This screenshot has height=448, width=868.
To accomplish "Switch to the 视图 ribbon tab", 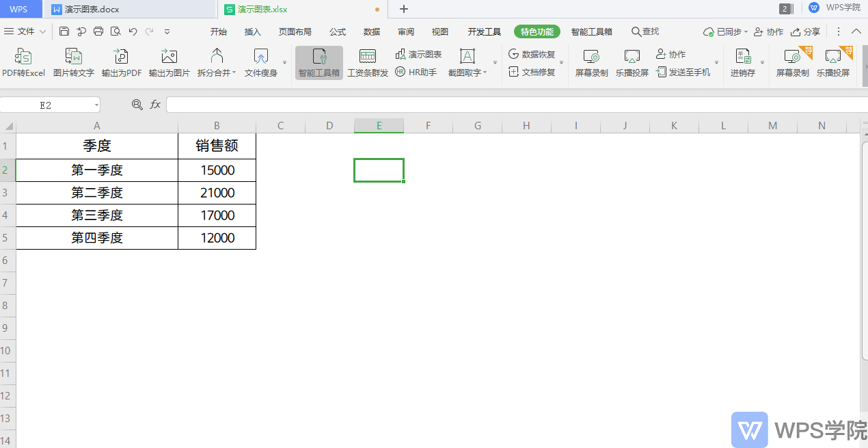I will pyautogui.click(x=440, y=31).
